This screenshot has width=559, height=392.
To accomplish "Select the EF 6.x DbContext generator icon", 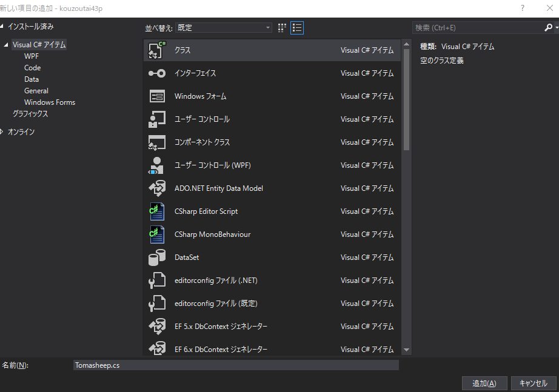I will click(x=157, y=348).
